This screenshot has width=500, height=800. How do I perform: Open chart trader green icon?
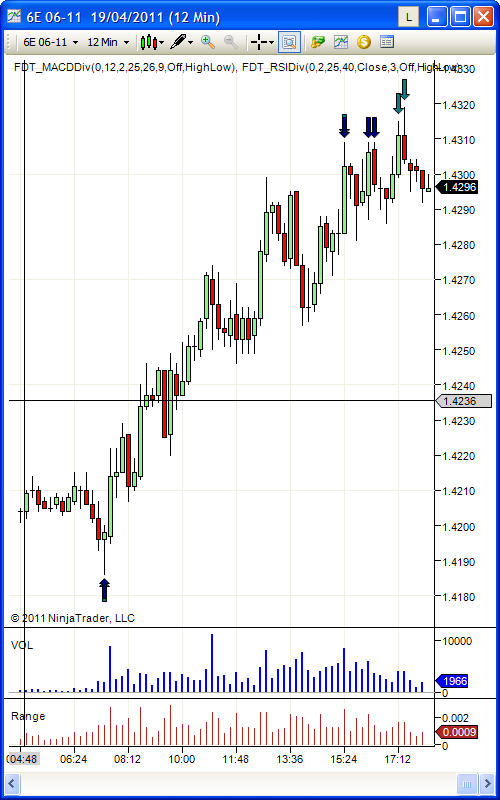318,42
